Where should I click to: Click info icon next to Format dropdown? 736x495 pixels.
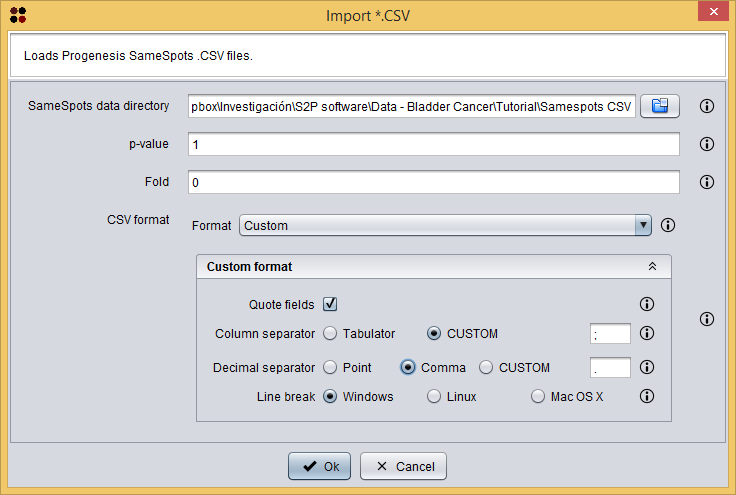(668, 226)
